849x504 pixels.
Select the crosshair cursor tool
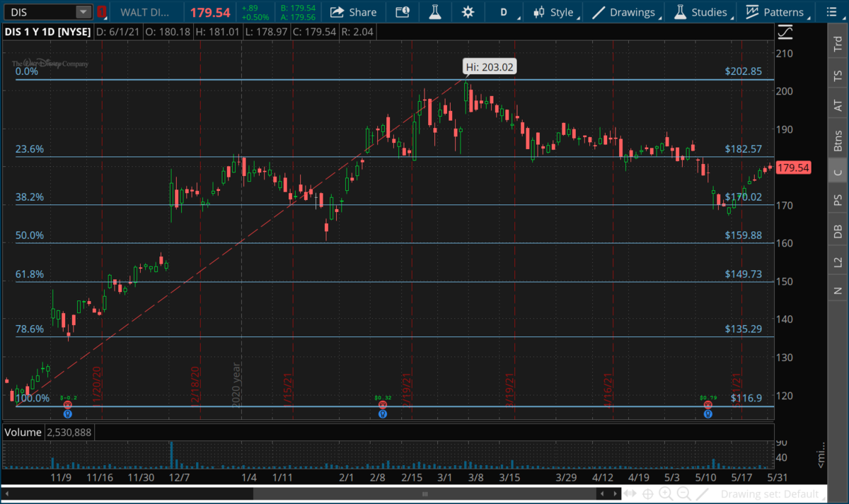pos(648,493)
